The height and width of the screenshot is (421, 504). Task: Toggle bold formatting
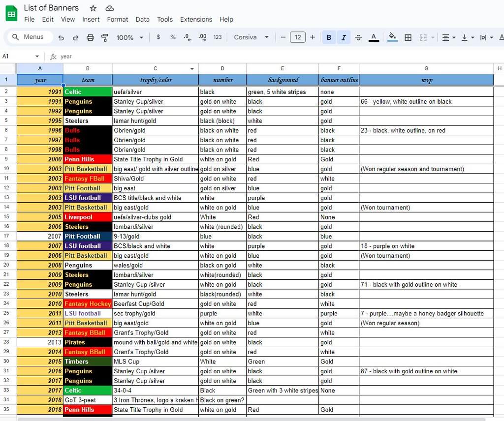(x=329, y=37)
